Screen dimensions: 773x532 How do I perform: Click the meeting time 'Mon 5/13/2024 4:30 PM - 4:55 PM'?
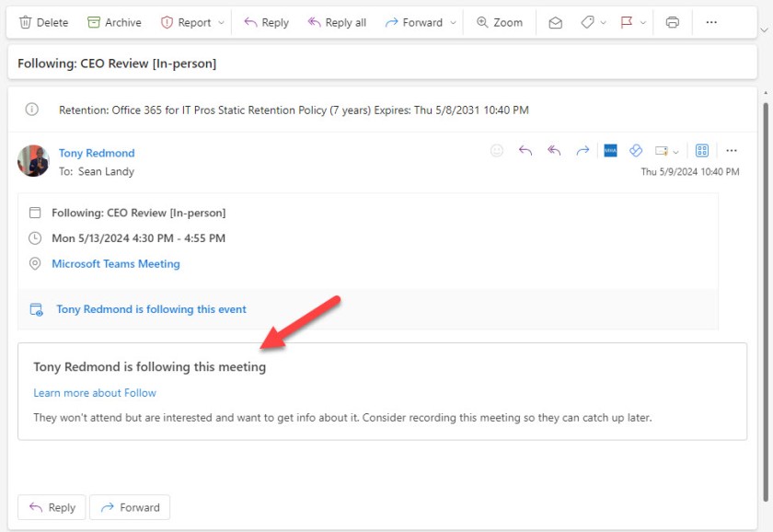click(x=139, y=238)
